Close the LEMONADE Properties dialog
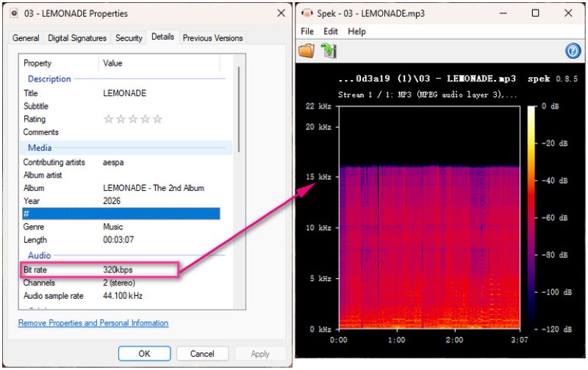 281,13
